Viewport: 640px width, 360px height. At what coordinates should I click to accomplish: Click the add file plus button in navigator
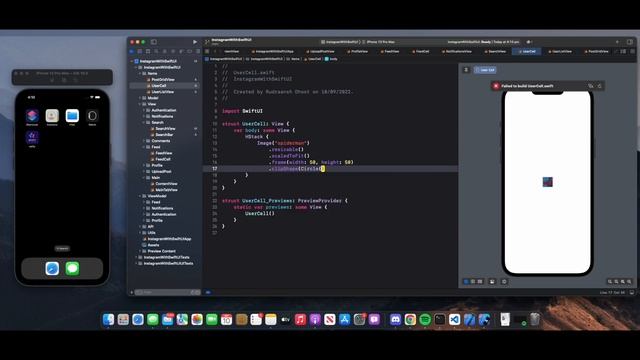pyautogui.click(x=131, y=292)
